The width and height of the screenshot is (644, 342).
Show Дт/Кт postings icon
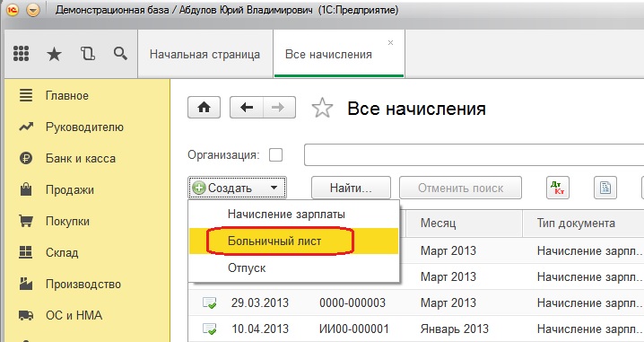coord(558,188)
